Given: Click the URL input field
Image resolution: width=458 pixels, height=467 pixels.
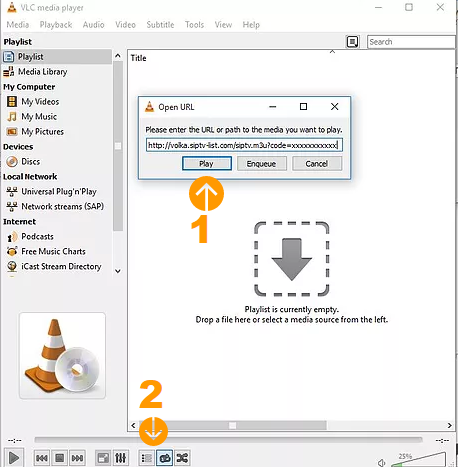Looking at the screenshot, I should (x=244, y=145).
